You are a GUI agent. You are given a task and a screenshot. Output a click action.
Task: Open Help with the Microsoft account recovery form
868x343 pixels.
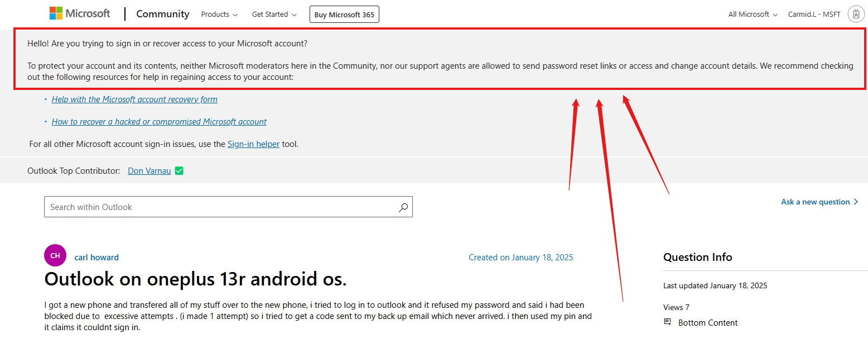click(x=134, y=99)
